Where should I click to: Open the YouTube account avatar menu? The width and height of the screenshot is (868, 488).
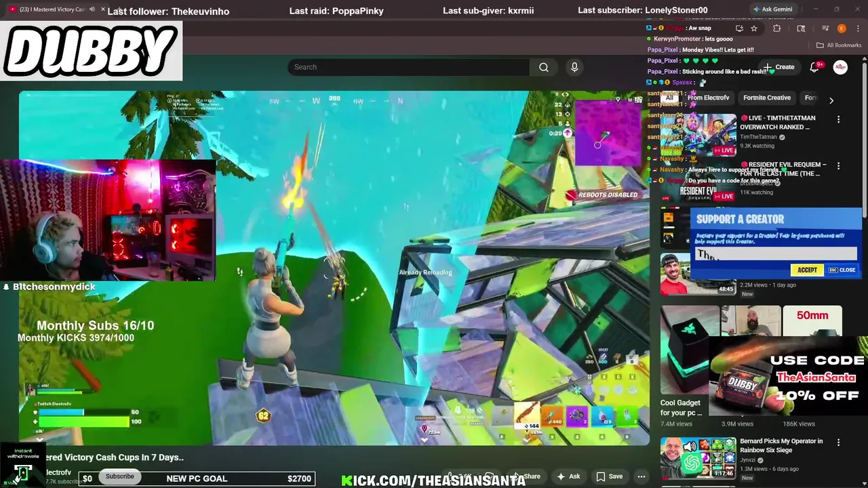(x=840, y=67)
